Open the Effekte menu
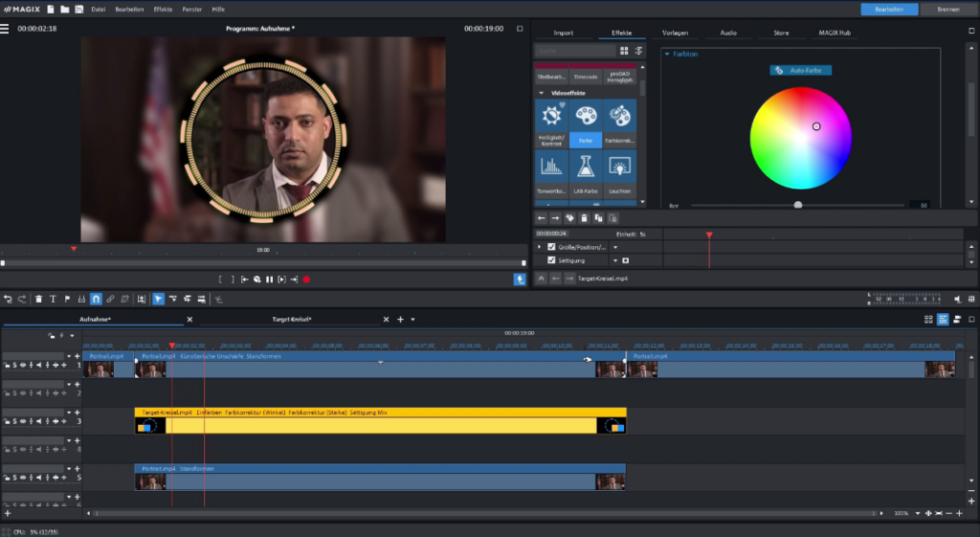 coord(163,9)
